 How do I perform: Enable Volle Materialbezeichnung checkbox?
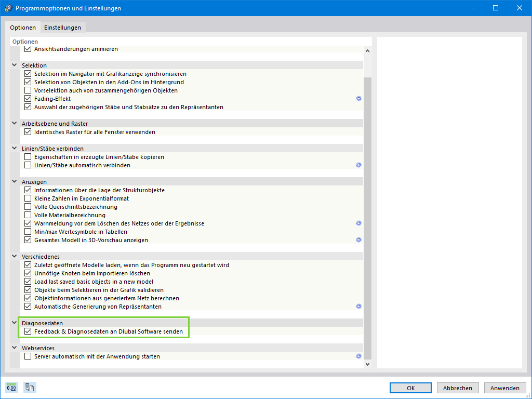[28, 215]
